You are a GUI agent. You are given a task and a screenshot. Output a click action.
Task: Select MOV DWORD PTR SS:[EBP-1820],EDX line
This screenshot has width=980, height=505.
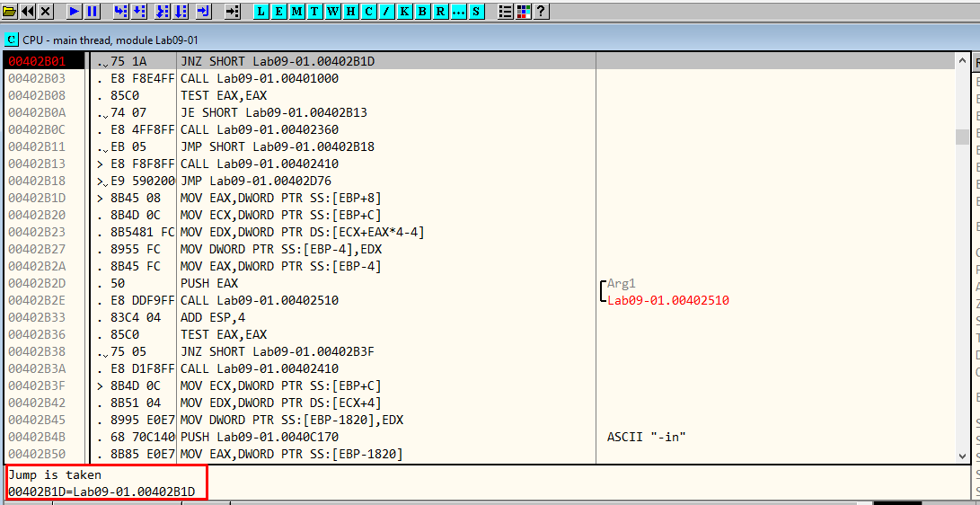(x=291, y=420)
